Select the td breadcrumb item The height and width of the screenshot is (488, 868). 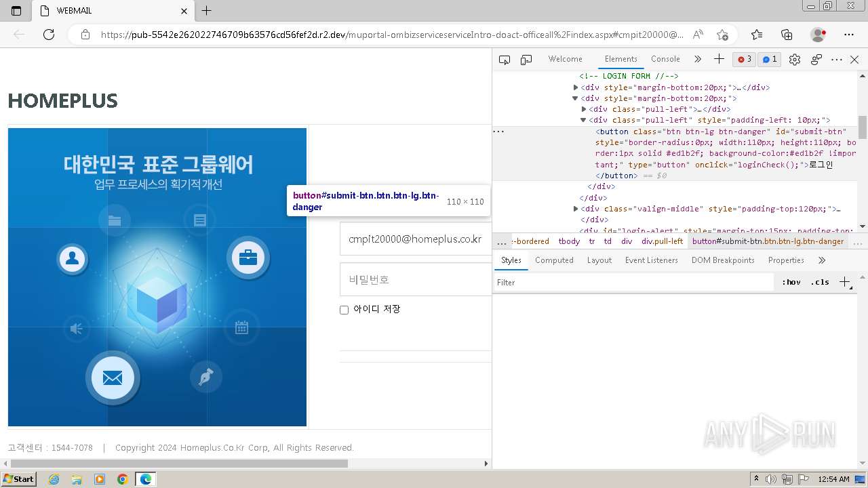[608, 241]
